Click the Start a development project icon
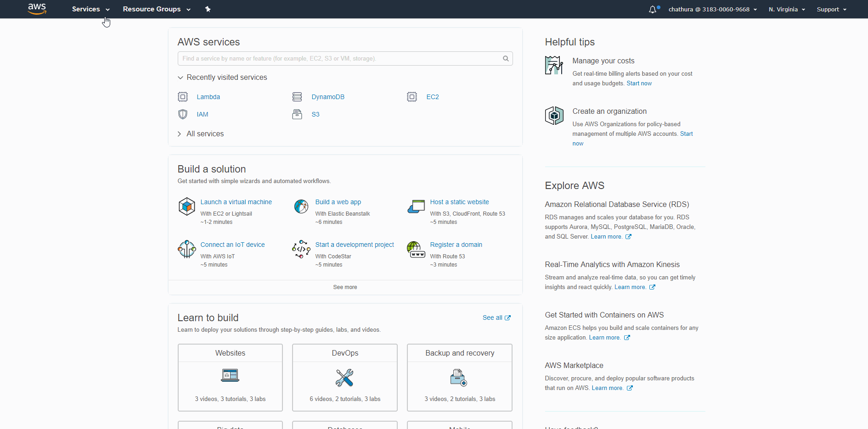Screen dimensions: 868x429 pos(301,249)
